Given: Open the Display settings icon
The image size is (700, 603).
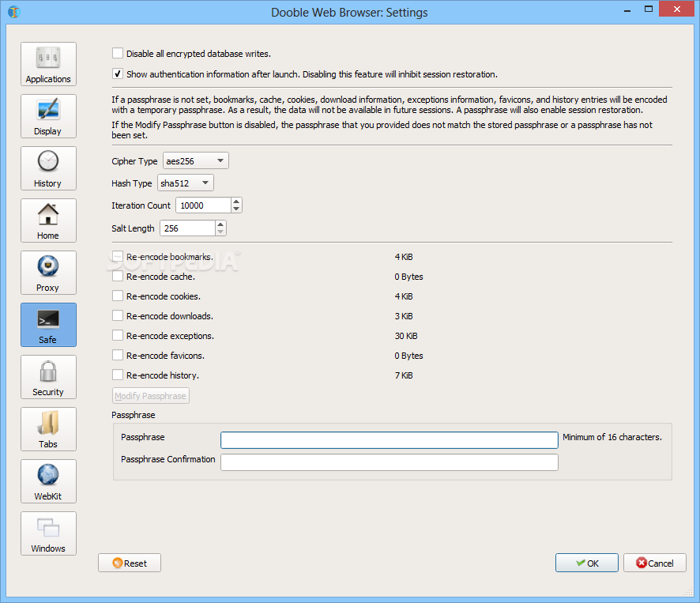Looking at the screenshot, I should coord(48,116).
